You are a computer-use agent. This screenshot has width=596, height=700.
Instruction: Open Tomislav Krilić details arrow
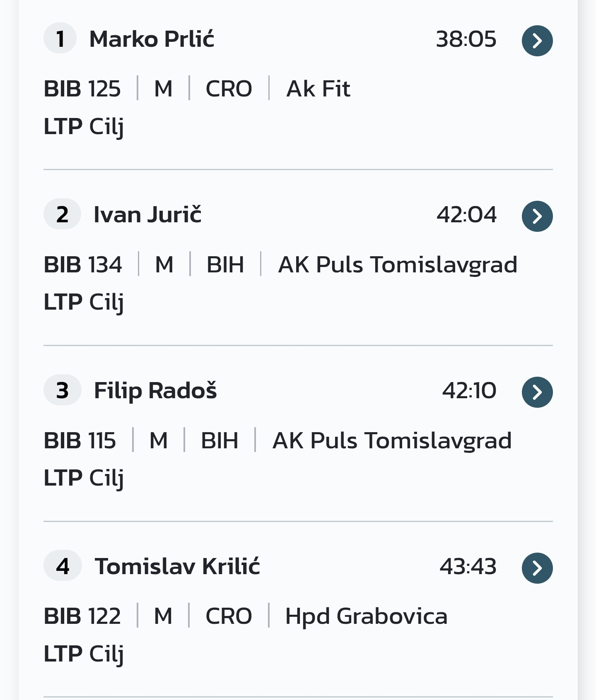pyautogui.click(x=537, y=568)
